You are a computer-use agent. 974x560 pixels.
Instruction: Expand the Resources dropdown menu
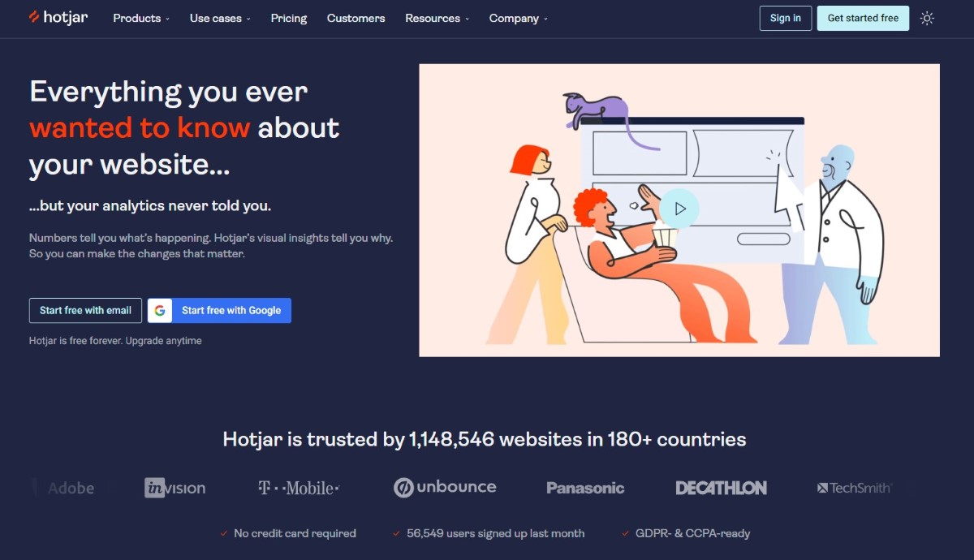pyautogui.click(x=437, y=18)
